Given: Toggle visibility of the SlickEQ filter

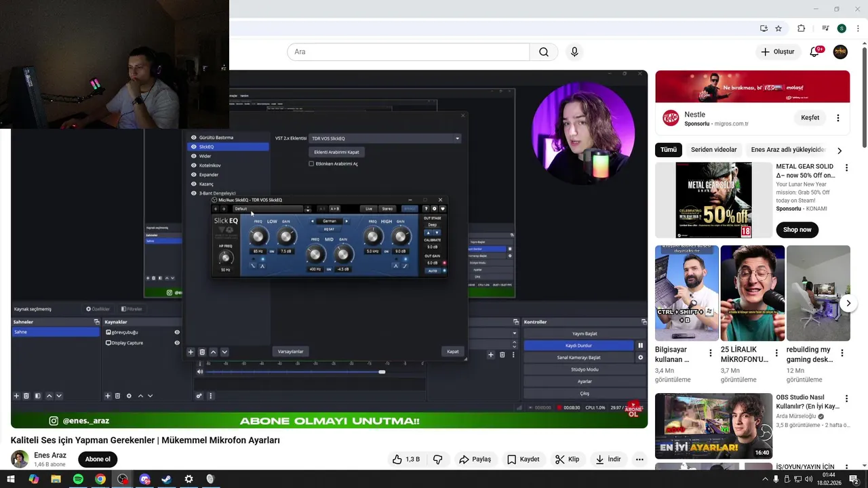Looking at the screenshot, I should [193, 146].
